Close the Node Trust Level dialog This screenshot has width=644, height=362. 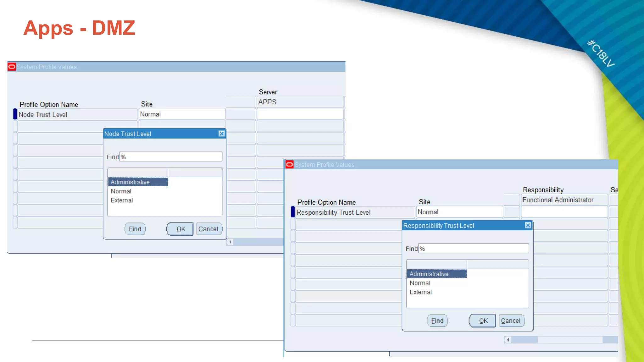(x=221, y=134)
